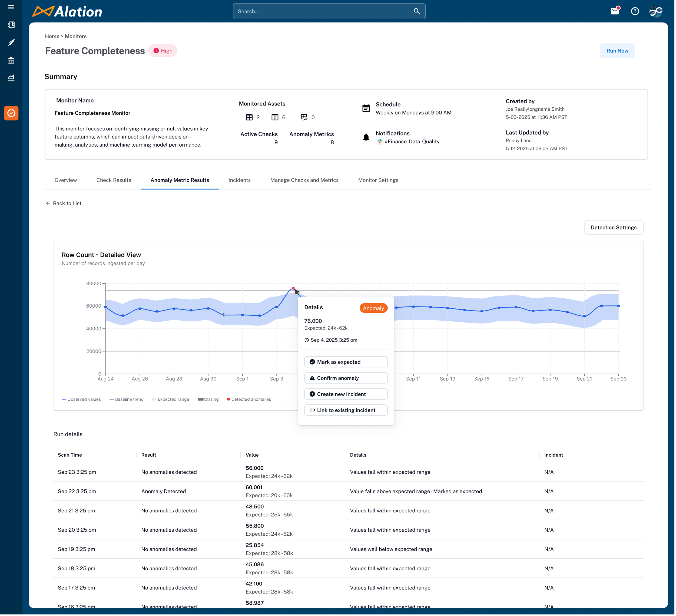Screen dimensions: 676x616
Task: Open the Incidents tab
Action: 239,180
